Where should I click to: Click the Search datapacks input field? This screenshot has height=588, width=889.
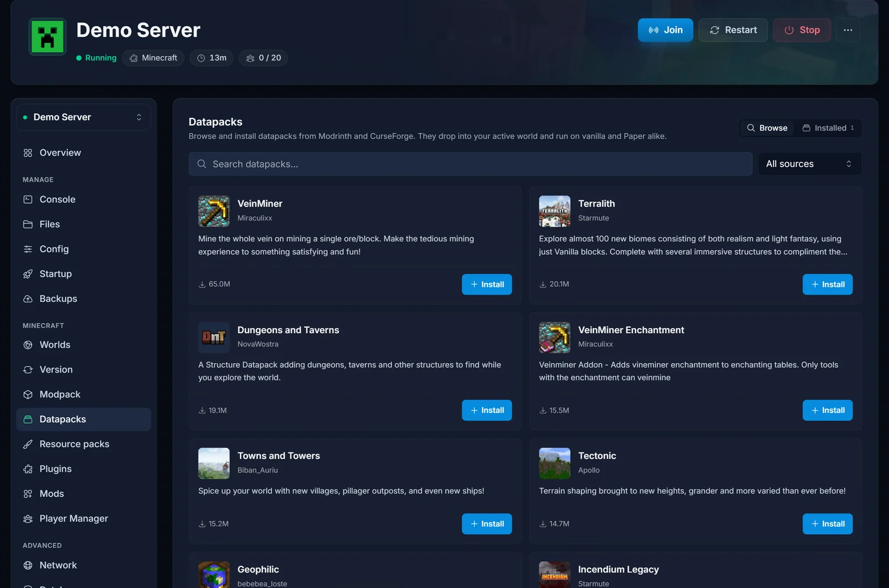(470, 164)
